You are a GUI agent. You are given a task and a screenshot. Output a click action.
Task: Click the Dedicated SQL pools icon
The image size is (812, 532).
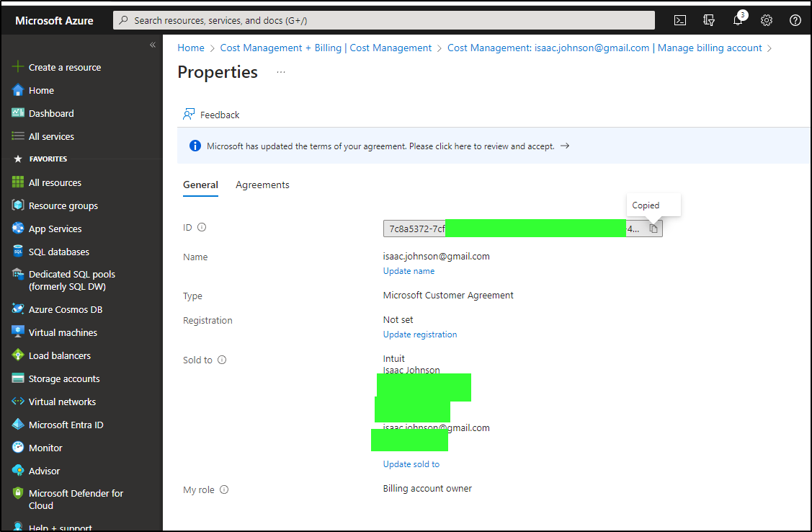[x=17, y=274]
